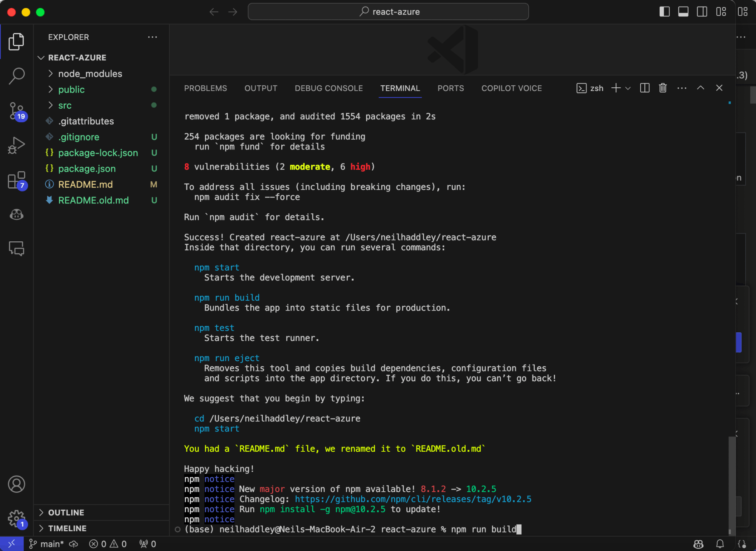
Task: Split the terminal panel
Action: pyautogui.click(x=644, y=88)
